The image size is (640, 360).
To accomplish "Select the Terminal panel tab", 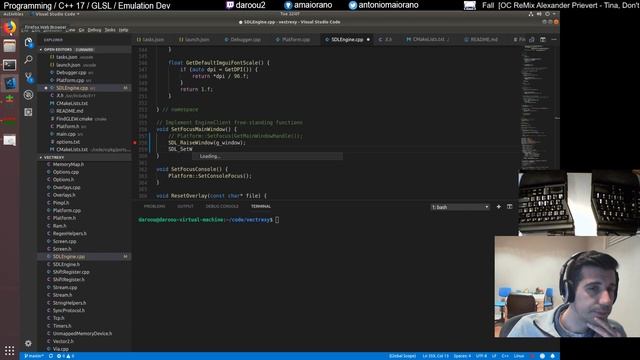I will coord(261,207).
